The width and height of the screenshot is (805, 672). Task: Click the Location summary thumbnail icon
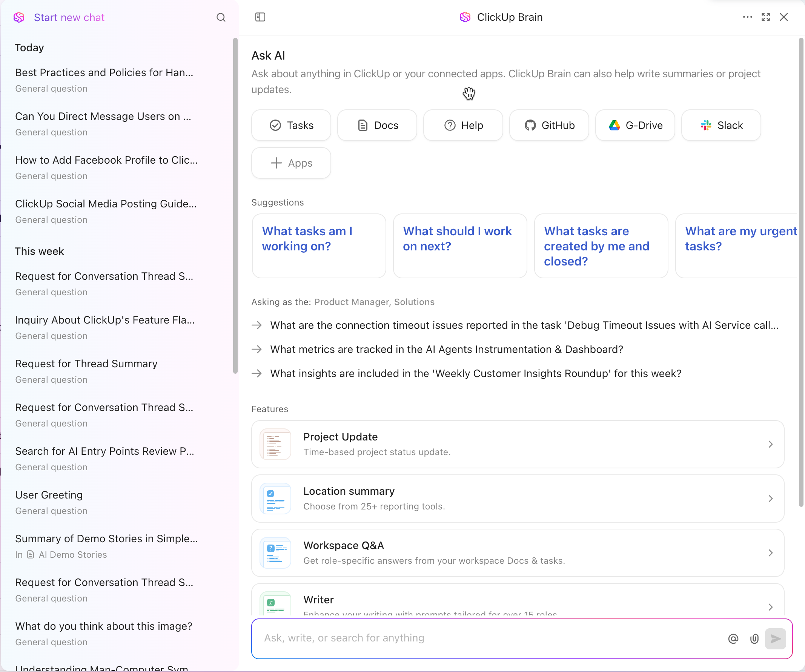pyautogui.click(x=275, y=499)
